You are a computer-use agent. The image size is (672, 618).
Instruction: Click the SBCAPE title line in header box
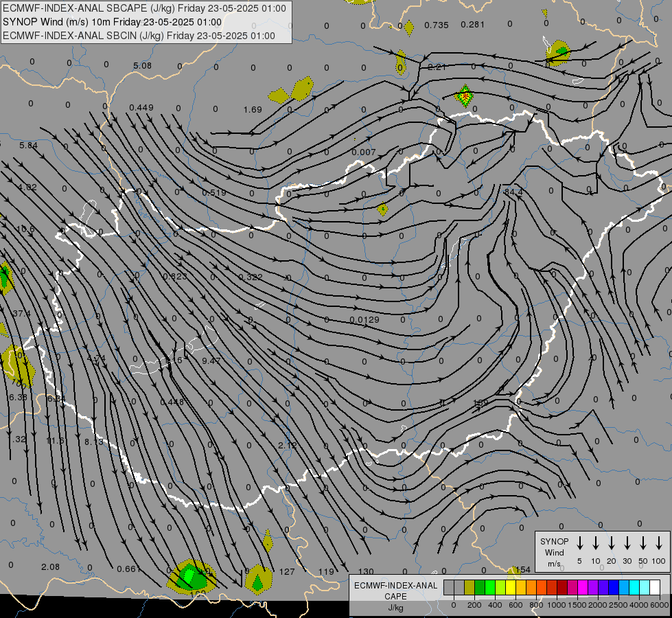[144, 8]
